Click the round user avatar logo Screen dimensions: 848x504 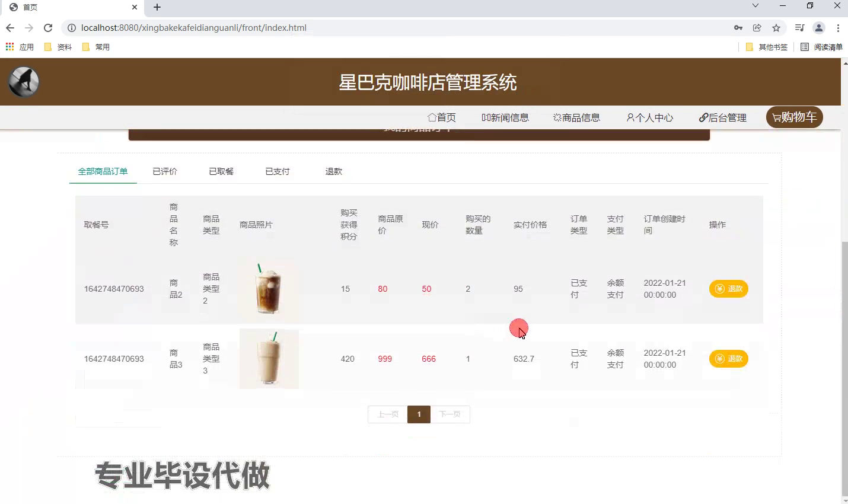(24, 82)
